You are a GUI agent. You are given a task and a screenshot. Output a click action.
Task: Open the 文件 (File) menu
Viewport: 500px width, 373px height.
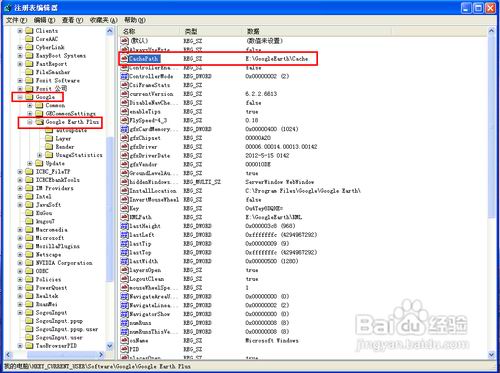coord(16,20)
